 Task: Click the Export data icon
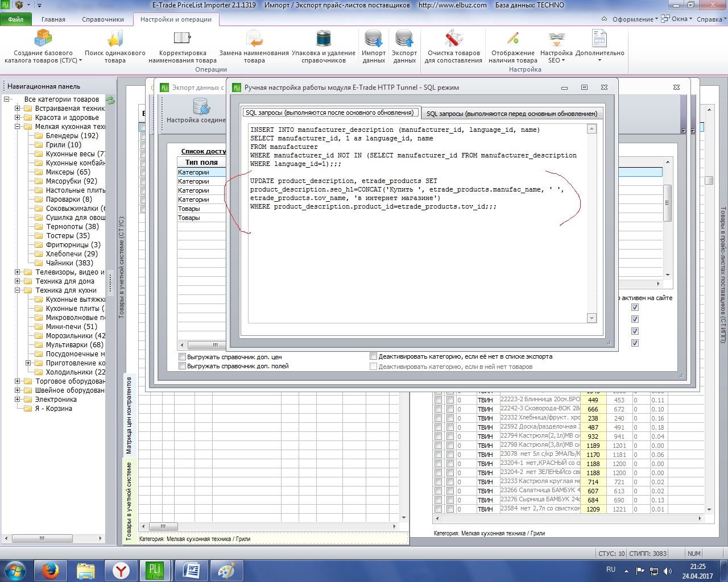[404, 39]
